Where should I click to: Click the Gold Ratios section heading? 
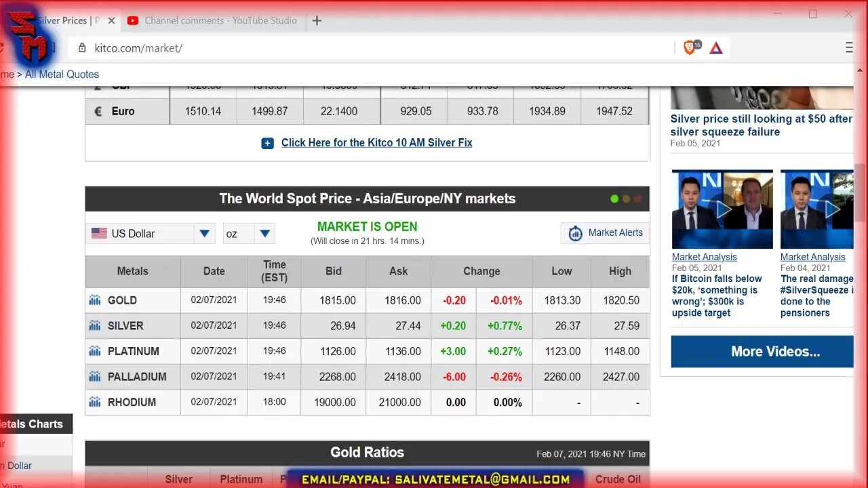click(x=367, y=452)
